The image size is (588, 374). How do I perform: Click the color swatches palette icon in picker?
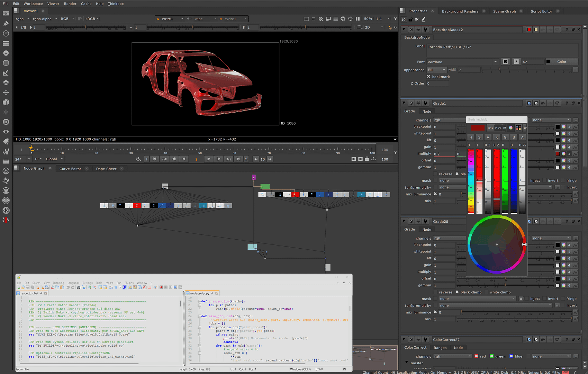point(518,128)
